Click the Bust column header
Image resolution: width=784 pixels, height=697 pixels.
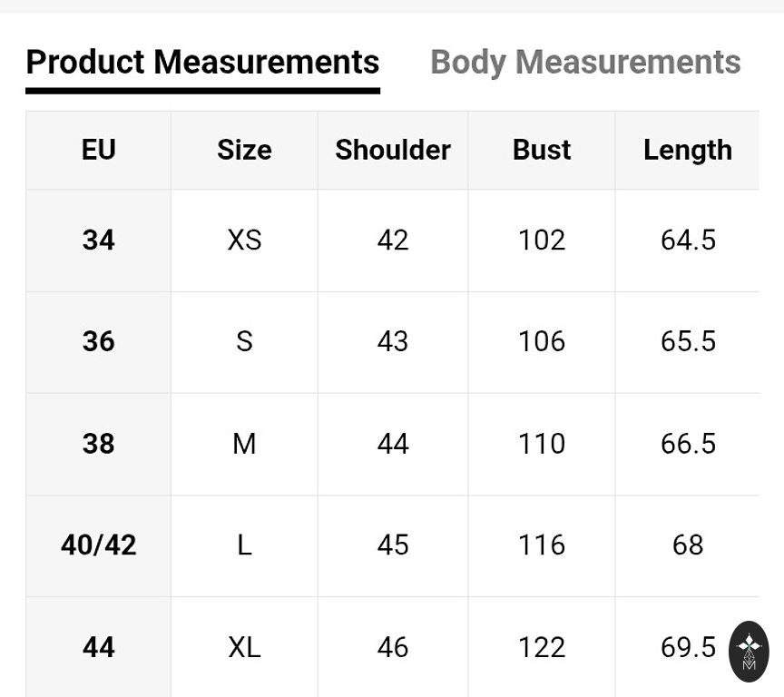(542, 150)
